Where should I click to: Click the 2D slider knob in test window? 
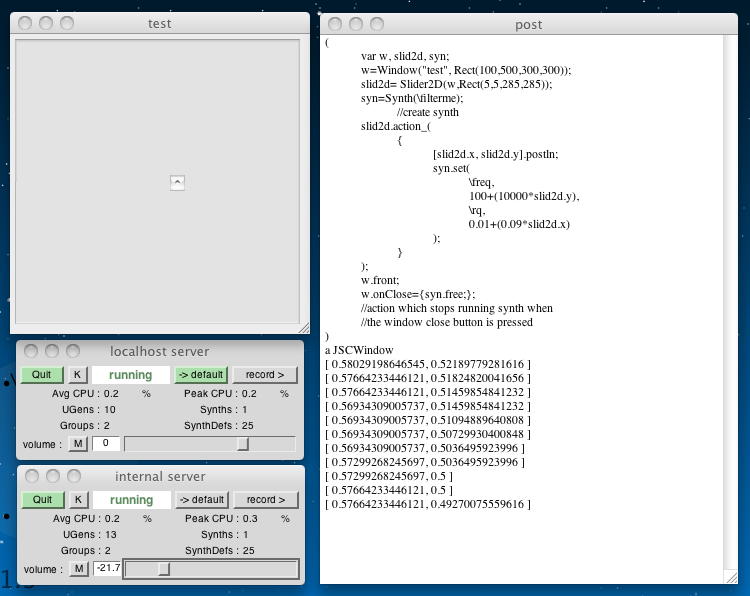tap(177, 182)
